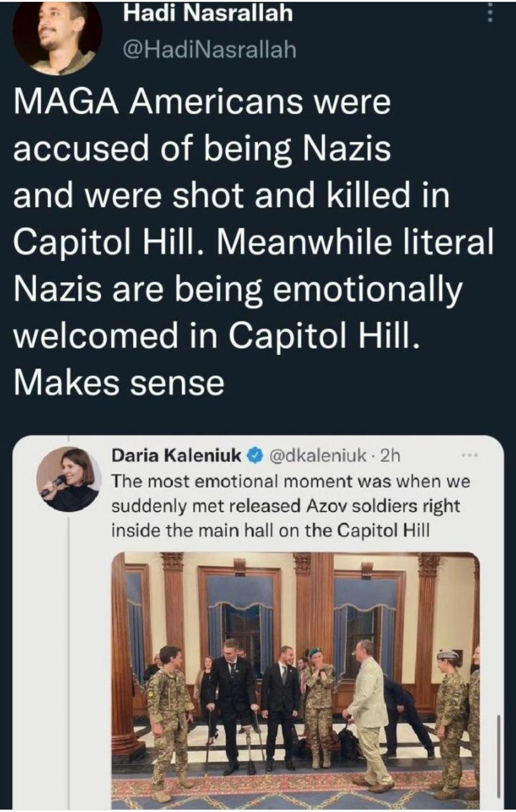Click the "MAGA Americans were" opening line
516x812 pixels.
(202, 103)
